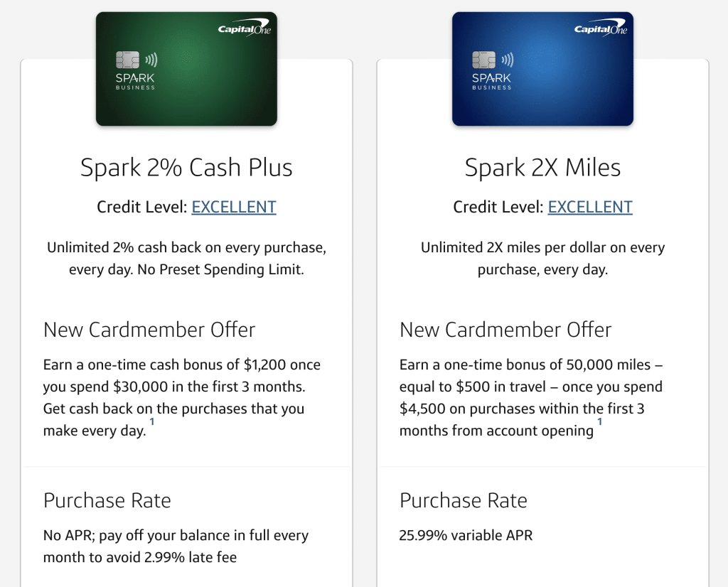Open the EXCELLENT credit level link for Spark 2% Cash Plus

pyautogui.click(x=234, y=207)
